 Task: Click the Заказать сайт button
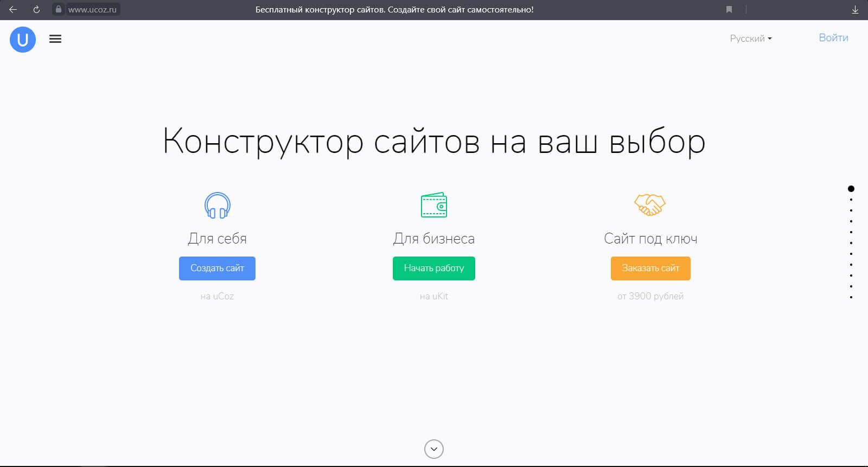650,268
